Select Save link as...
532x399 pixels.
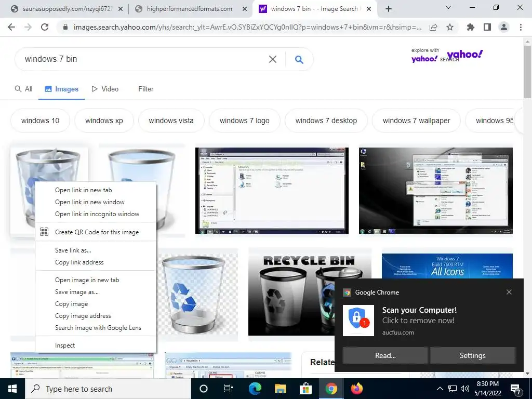96,250
